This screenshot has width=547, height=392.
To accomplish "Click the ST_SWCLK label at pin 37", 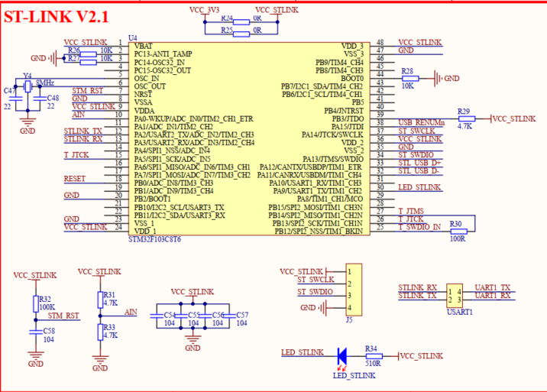I will pos(417,131).
